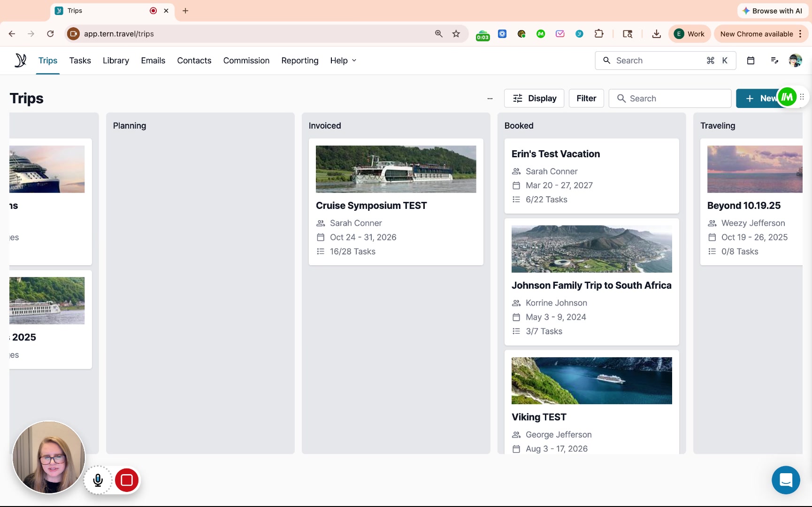Screen dimensions: 812x507
Task: Open the Chrome downloads icon
Action: [656, 34]
